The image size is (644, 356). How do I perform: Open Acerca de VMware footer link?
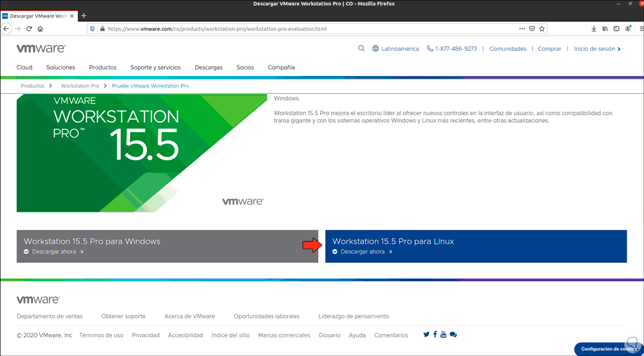point(189,316)
